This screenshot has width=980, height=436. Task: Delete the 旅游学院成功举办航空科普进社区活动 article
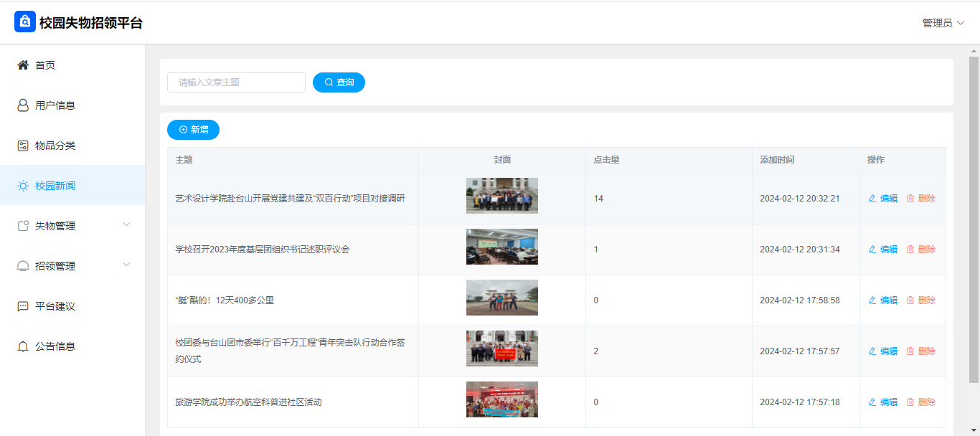(x=921, y=402)
